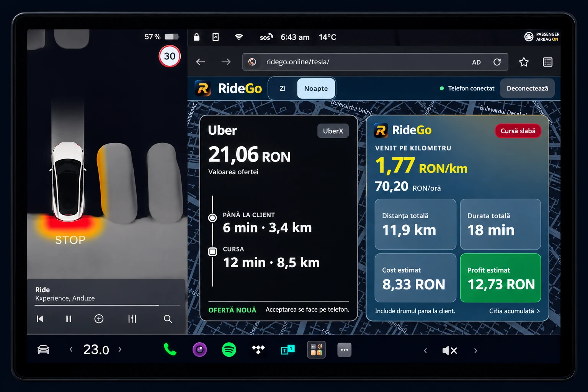This screenshot has width=588, height=392.
Task: Tap the 70,20 RON/oră figure
Action: 408,186
